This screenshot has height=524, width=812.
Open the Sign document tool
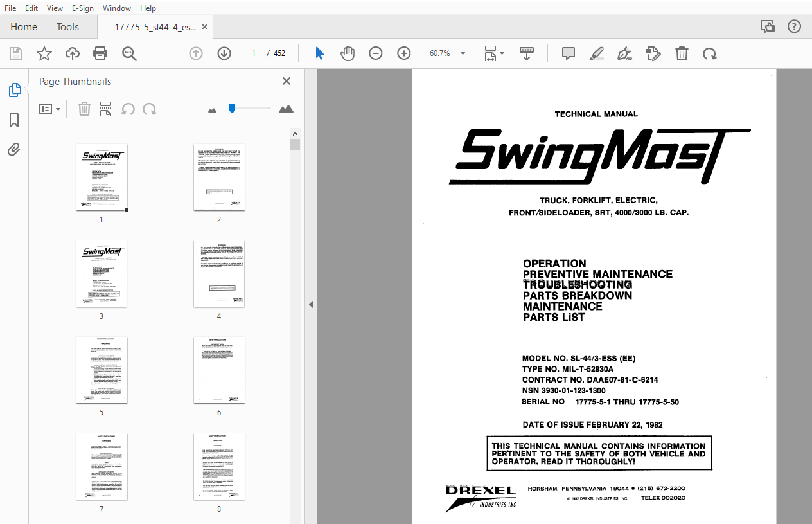pyautogui.click(x=624, y=53)
